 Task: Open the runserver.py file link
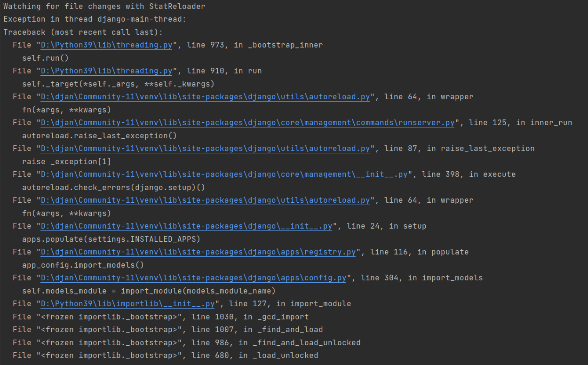pyautogui.click(x=248, y=123)
